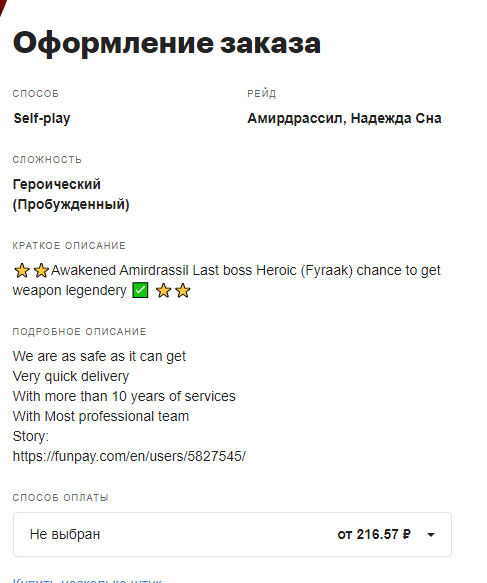Screen dimensions: 487x583
Task: Click the 'от 216.57 ₽' price in dropdown
Action: click(x=374, y=534)
